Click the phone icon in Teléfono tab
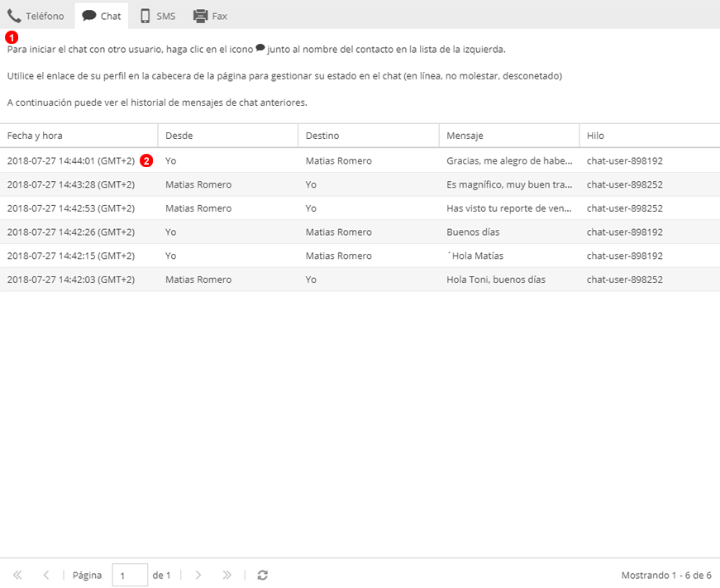The image size is (720, 588). [x=14, y=16]
